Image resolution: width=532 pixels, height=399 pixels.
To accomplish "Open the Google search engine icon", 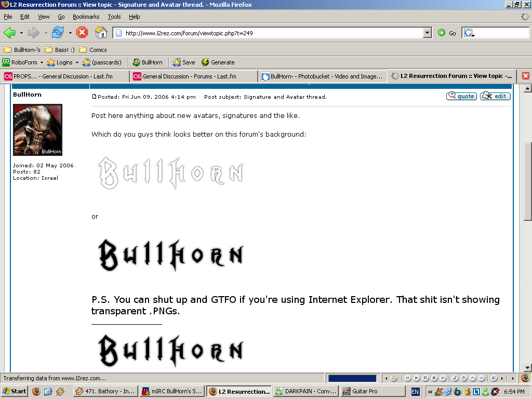I will pyautogui.click(x=469, y=33).
